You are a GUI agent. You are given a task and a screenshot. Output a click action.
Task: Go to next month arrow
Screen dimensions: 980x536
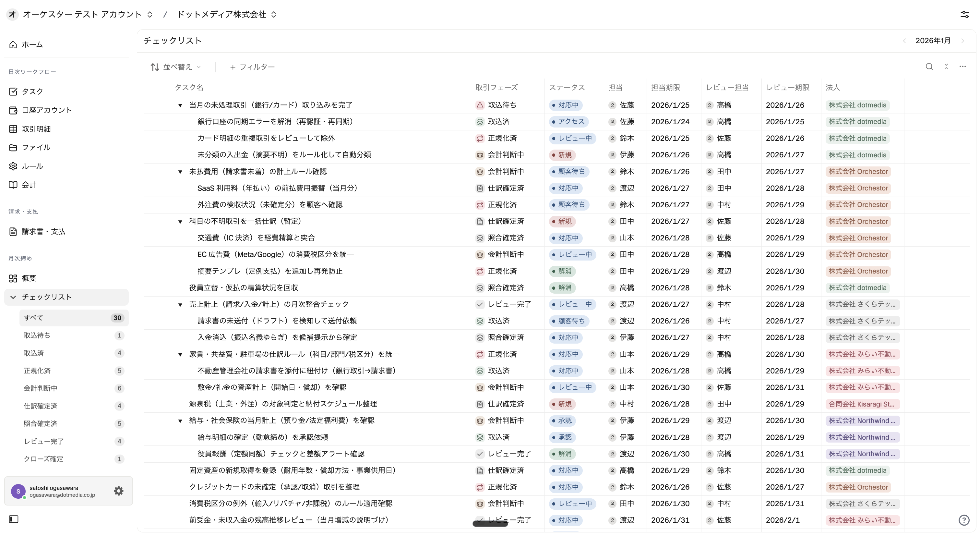pyautogui.click(x=962, y=41)
